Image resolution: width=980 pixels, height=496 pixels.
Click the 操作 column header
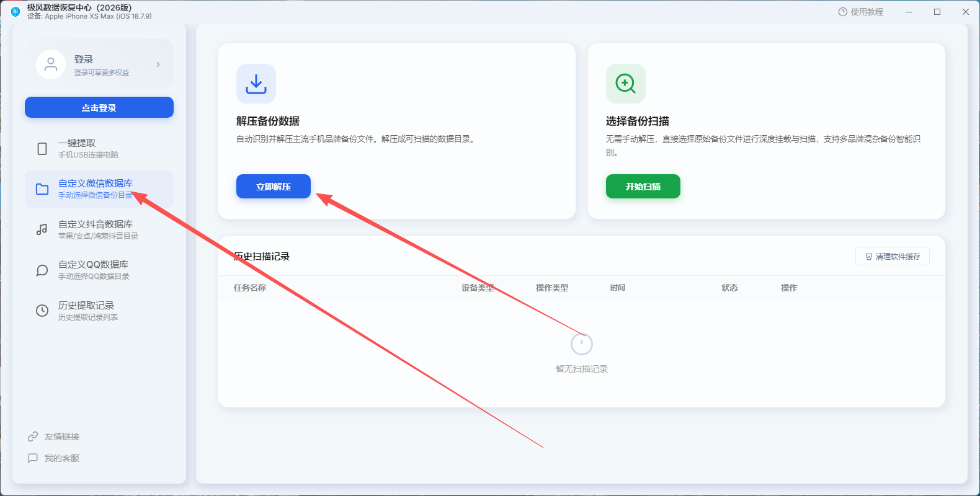click(789, 288)
